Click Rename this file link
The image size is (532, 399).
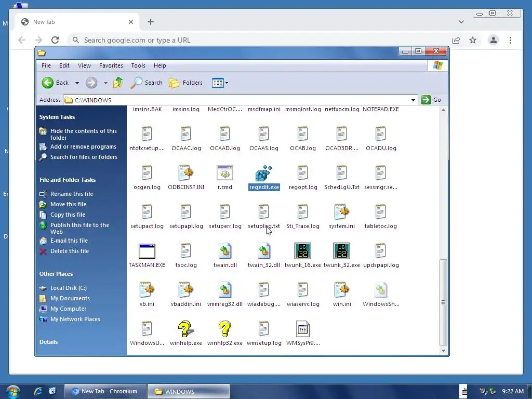[x=72, y=194]
